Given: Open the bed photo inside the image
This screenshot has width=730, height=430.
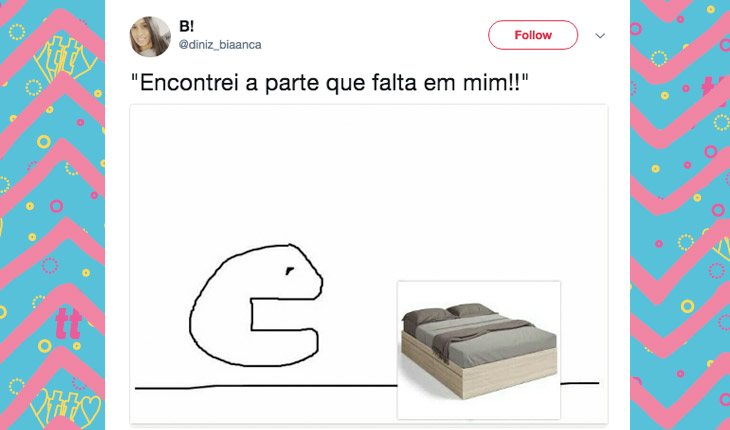Looking at the screenshot, I should click(x=479, y=350).
